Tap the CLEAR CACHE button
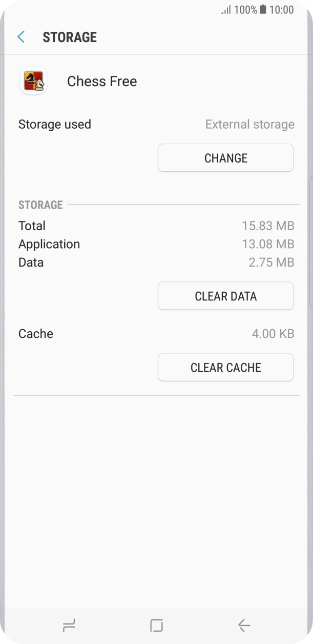313x644 pixels. pos(225,367)
